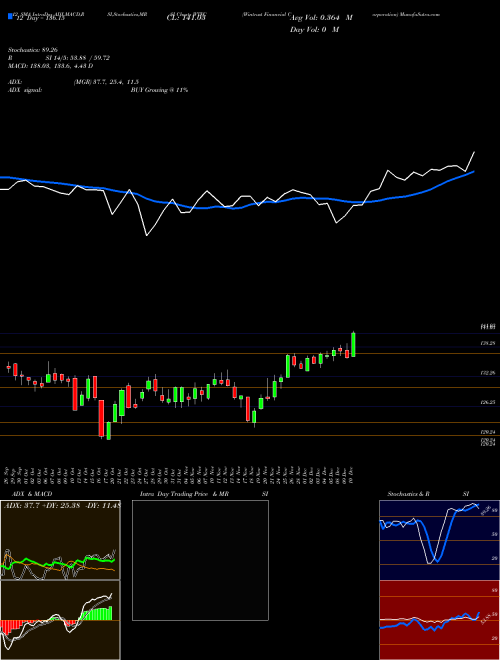Click the Avg Vol: 0.364 M label
This screenshot has height=660, width=500.
click(321, 18)
